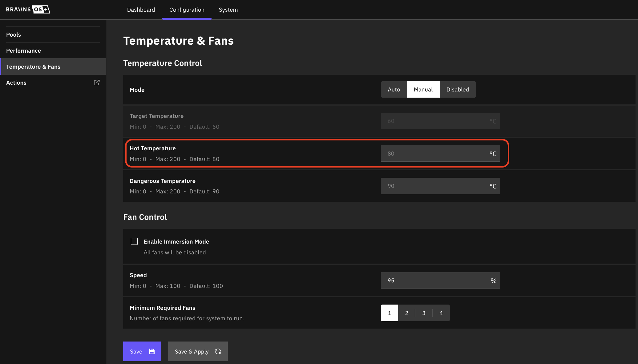
Task: Select 3 minimum required fans
Action: [x=424, y=313]
